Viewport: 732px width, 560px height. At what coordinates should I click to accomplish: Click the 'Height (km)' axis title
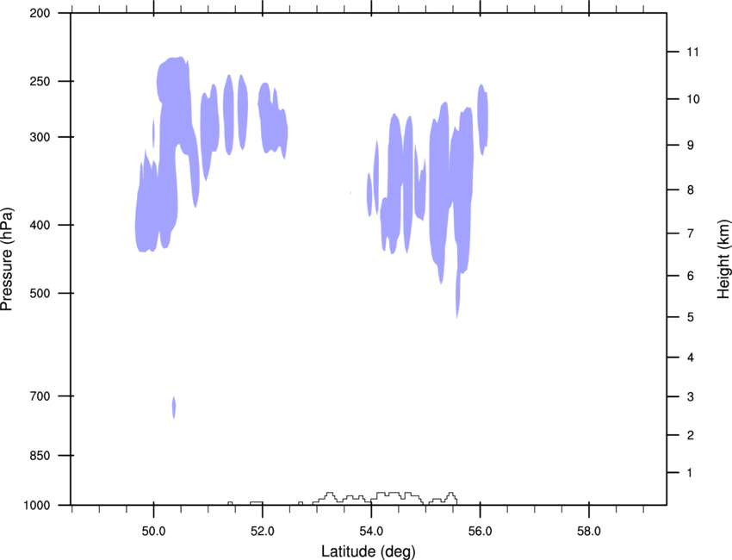point(723,259)
